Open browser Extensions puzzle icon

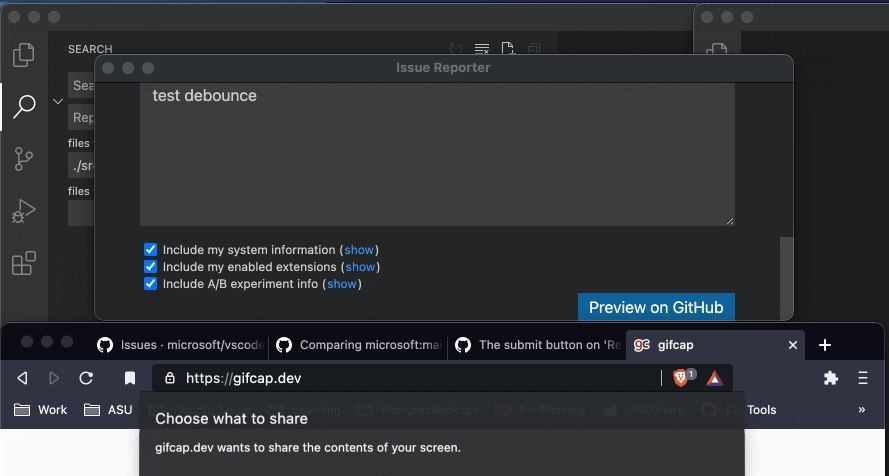[x=831, y=378]
